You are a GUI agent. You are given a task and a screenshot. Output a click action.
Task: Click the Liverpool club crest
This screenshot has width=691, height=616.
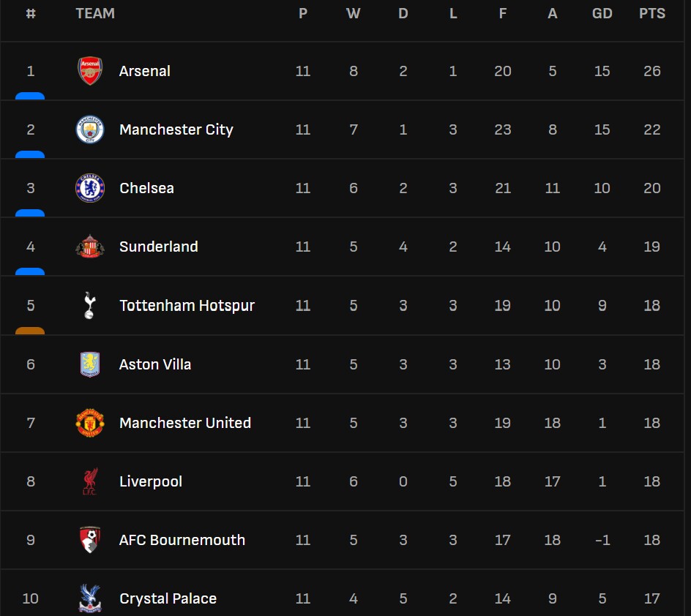pyautogui.click(x=90, y=481)
